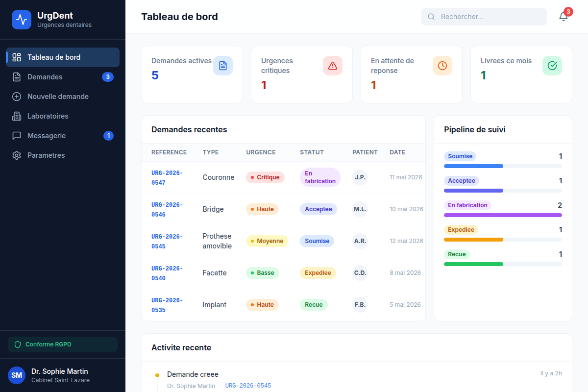The height and width of the screenshot is (392, 588).
Task: Click the Recue status badge in table
Action: (x=314, y=305)
